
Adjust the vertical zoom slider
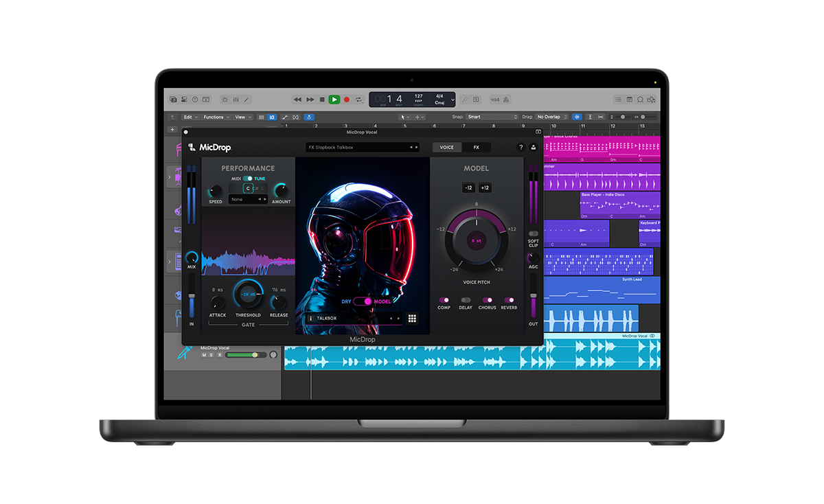[x=623, y=117]
